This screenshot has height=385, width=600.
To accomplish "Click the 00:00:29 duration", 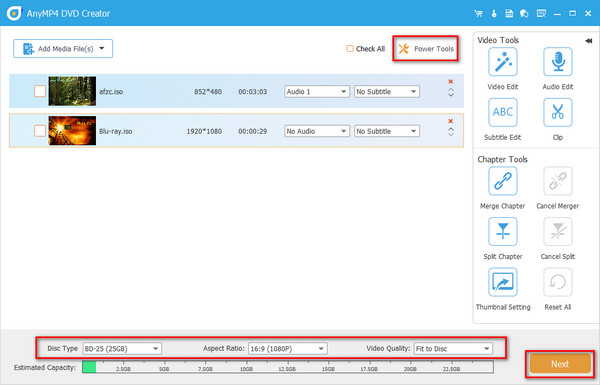I will point(253,131).
